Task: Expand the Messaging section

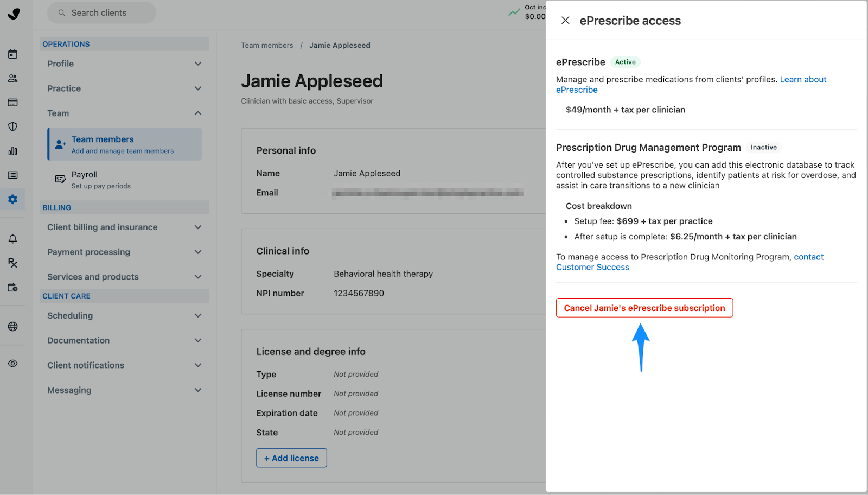Action: [124, 390]
